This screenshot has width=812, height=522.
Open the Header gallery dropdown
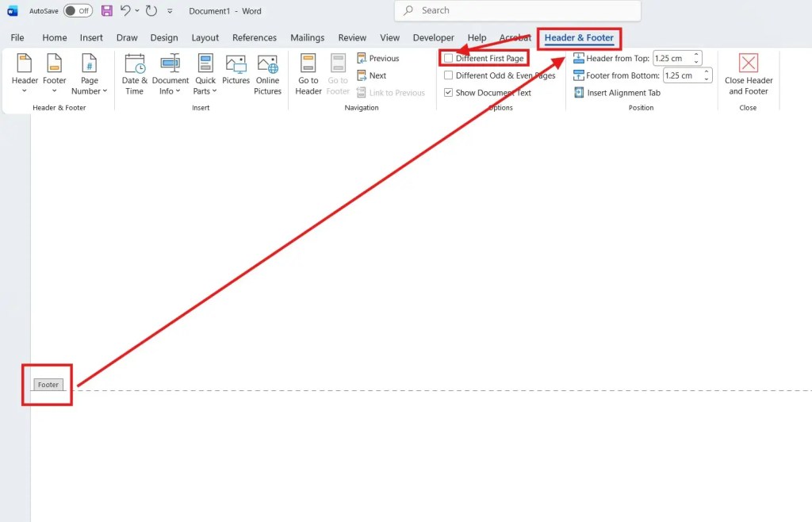24,74
